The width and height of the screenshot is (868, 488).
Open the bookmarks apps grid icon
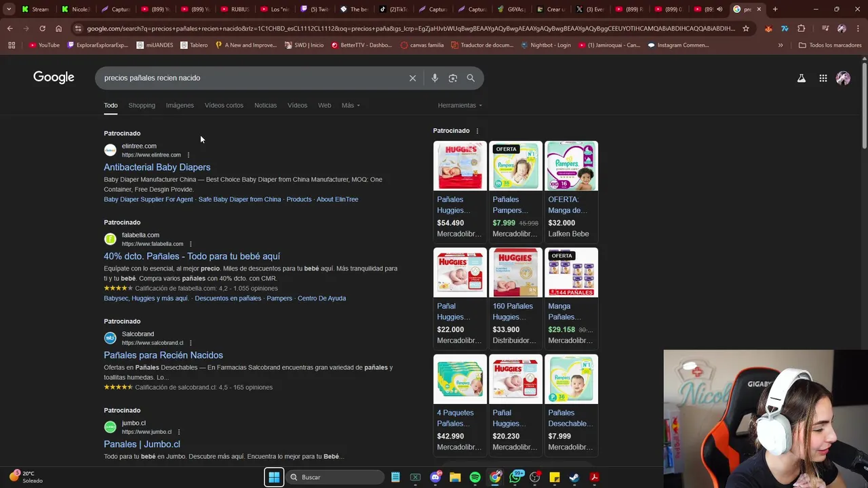(x=11, y=45)
